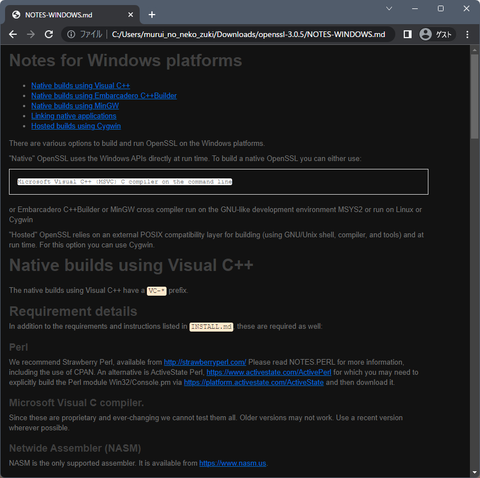Close the NOTES-WINDOWS.md tab
Image resolution: width=480 pixels, height=478 pixels.
[x=130, y=15]
